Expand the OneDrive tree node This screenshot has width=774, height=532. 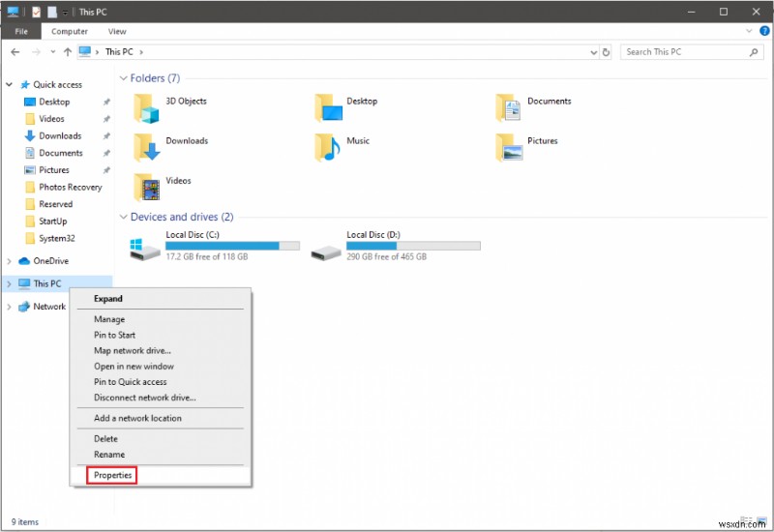pyautogui.click(x=9, y=261)
